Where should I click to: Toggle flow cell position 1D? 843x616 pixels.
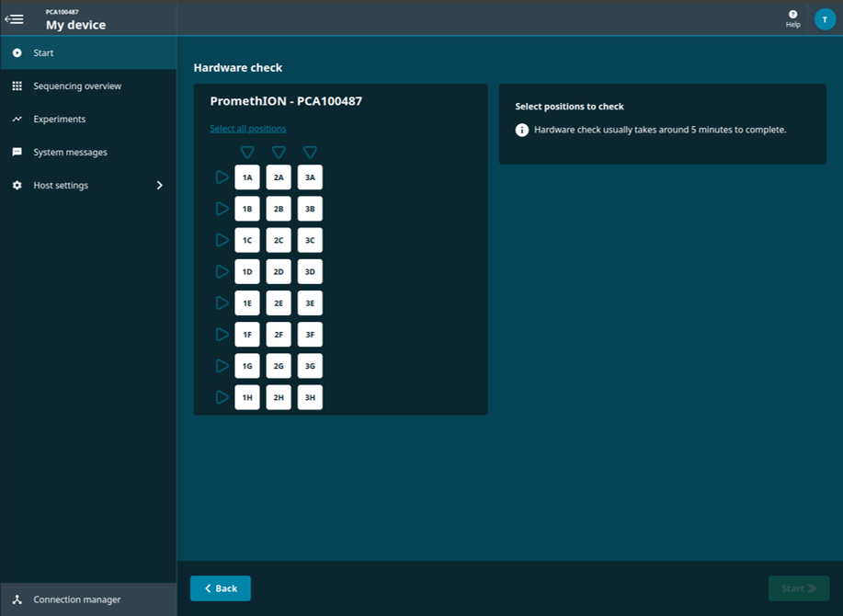pyautogui.click(x=247, y=271)
